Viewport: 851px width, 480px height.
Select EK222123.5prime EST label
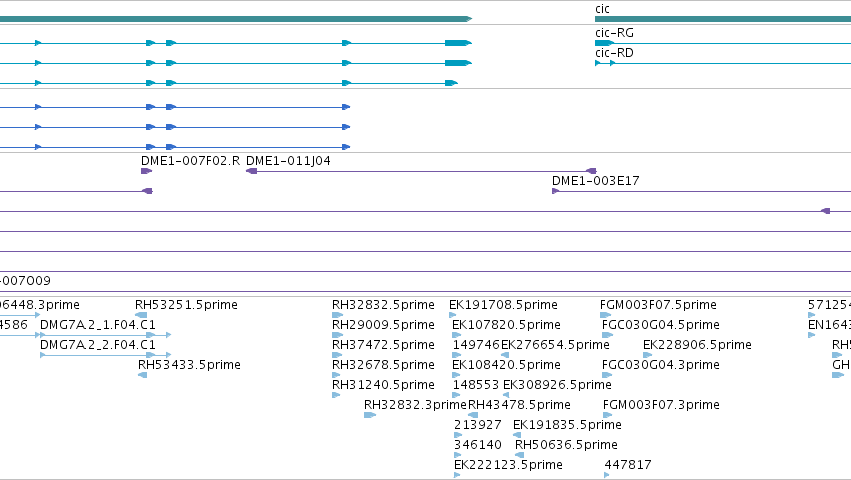tap(508, 465)
